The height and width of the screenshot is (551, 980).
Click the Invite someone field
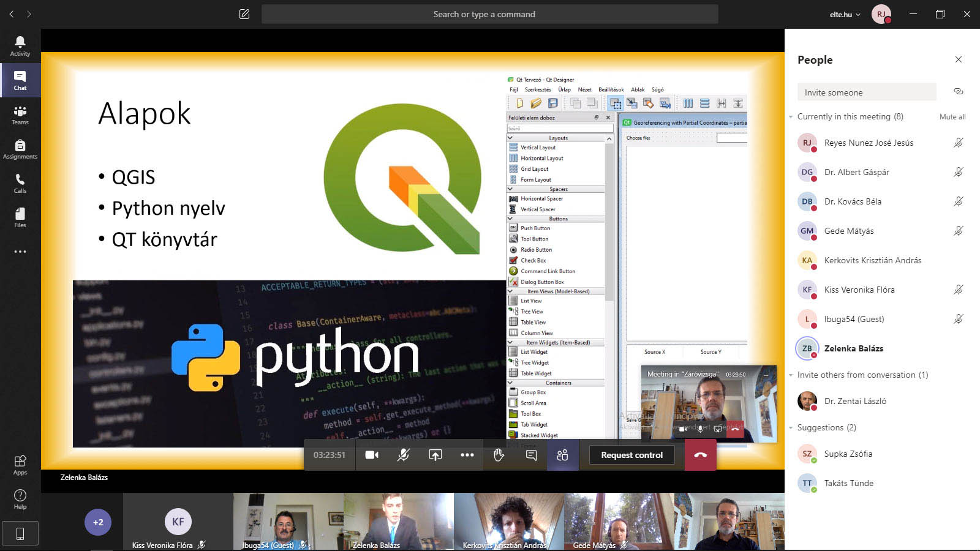[x=867, y=92]
